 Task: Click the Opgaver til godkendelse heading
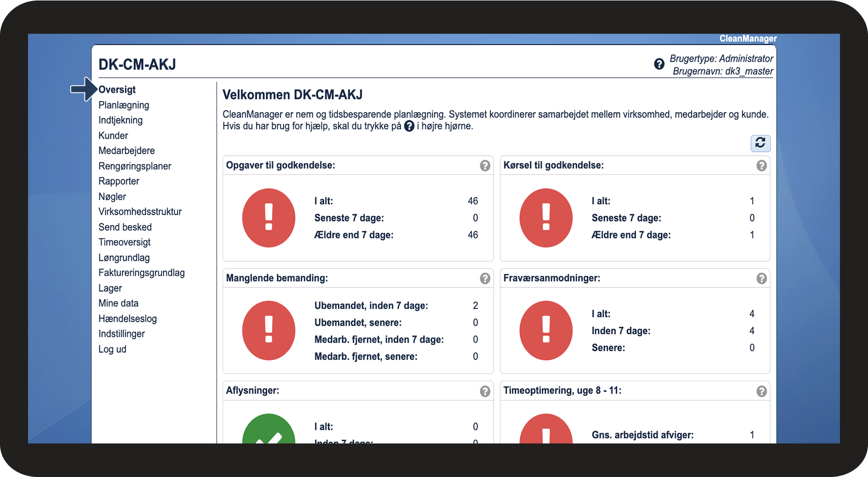[x=280, y=166]
